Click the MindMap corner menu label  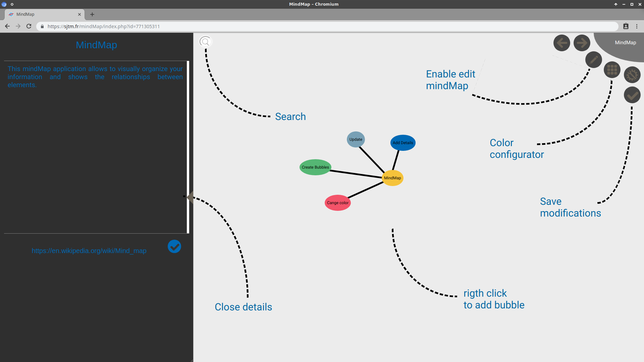point(625,43)
